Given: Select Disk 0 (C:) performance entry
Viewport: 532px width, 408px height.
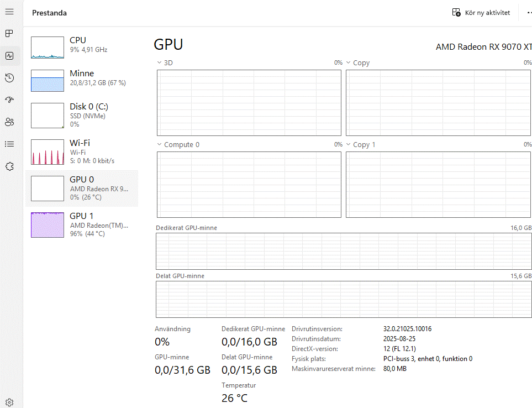Looking at the screenshot, I should pyautogui.click(x=82, y=114).
